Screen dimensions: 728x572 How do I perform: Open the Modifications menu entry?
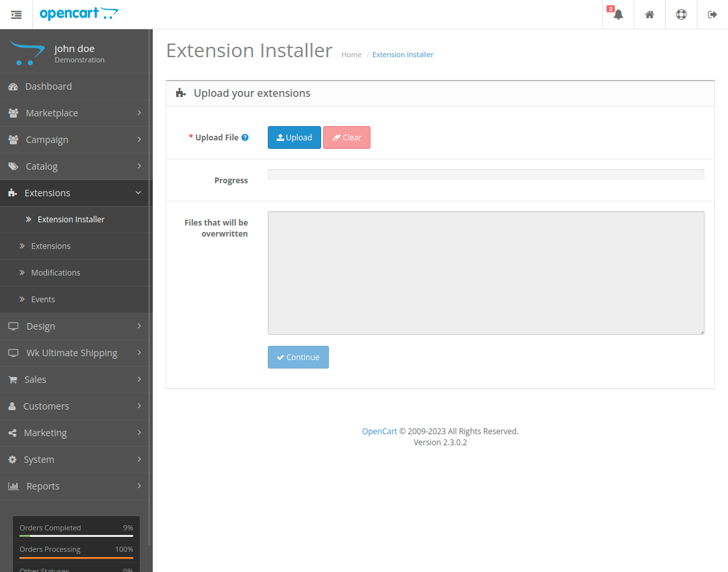(x=56, y=272)
